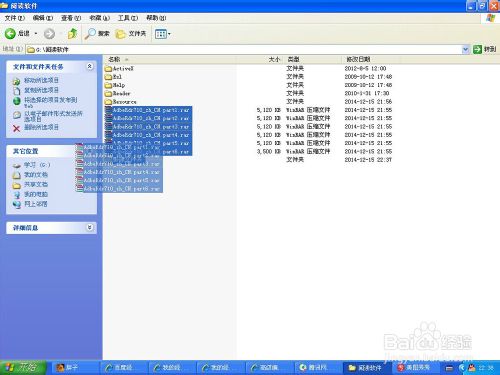
Task: Click the G: drive icon
Action: 17,165
